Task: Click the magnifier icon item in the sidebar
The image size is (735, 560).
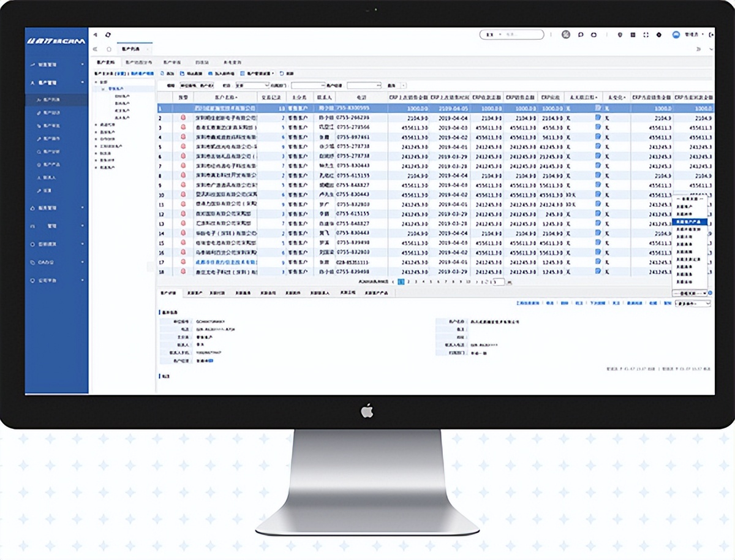Action: (39, 151)
